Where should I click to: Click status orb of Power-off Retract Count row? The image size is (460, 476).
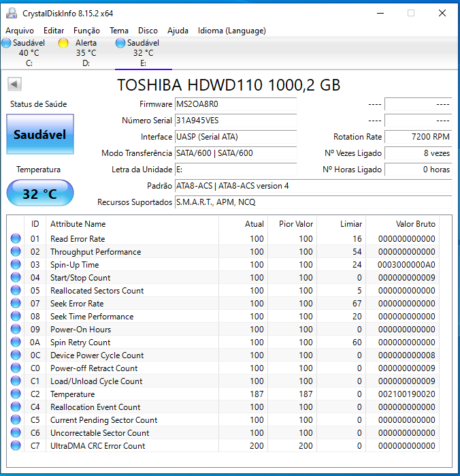(16, 368)
